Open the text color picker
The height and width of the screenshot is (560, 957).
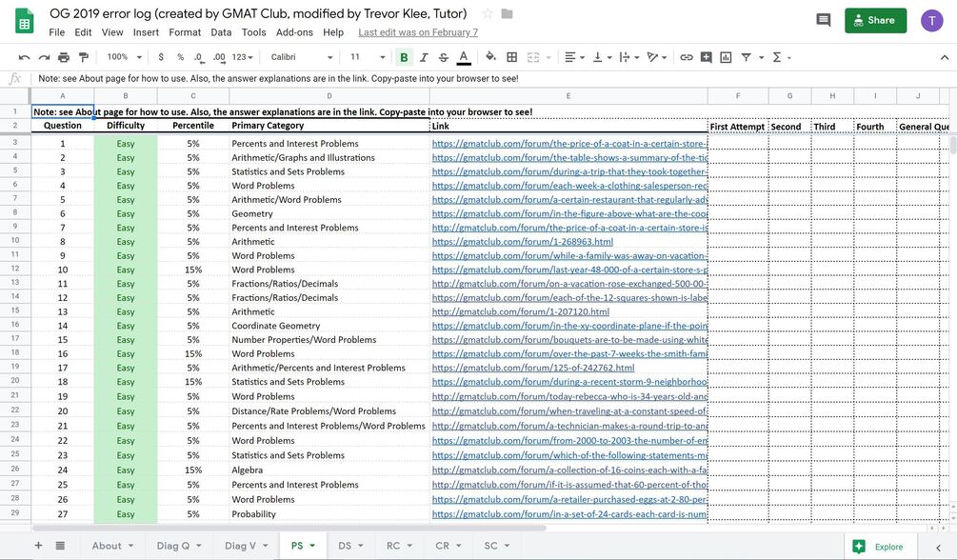point(464,57)
